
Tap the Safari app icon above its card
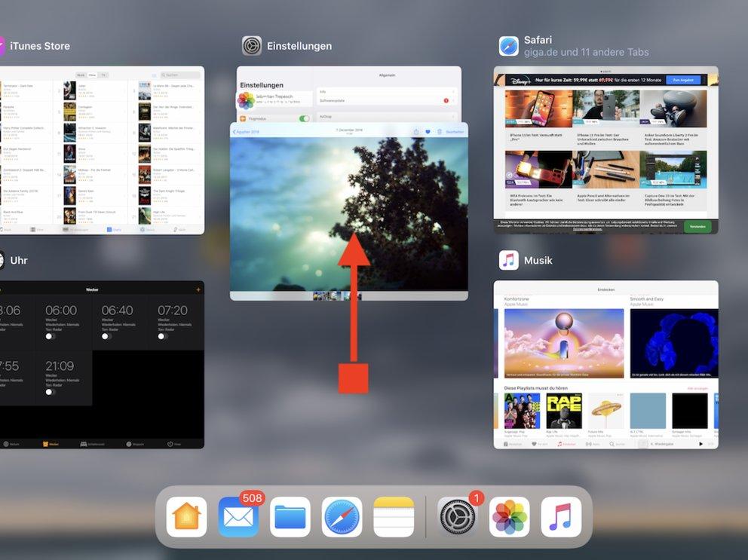[508, 46]
